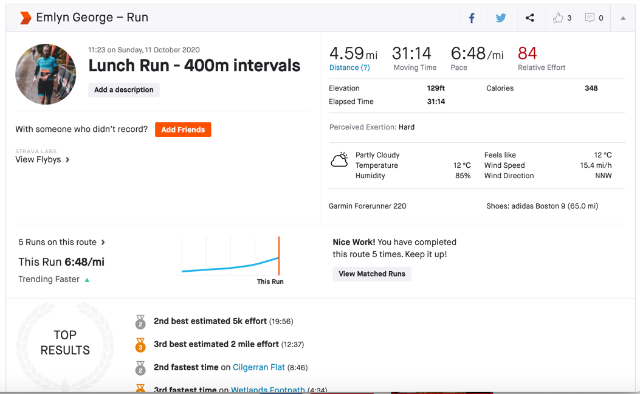The height and width of the screenshot is (394, 640).
Task: Give kudos with the thumbs-up icon
Action: tap(558, 18)
